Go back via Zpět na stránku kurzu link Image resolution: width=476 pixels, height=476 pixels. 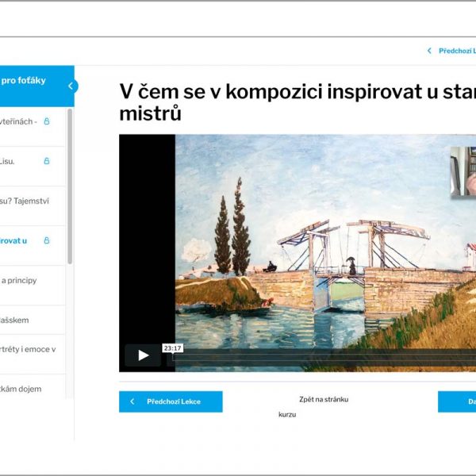(313, 407)
